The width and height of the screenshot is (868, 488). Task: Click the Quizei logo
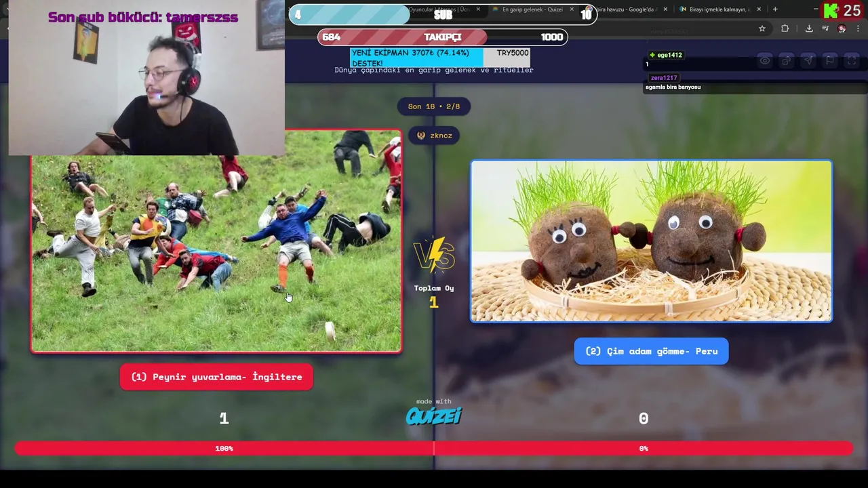tap(434, 415)
